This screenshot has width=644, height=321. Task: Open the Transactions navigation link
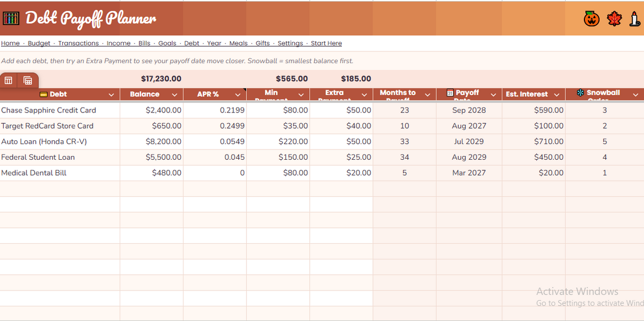[78, 43]
